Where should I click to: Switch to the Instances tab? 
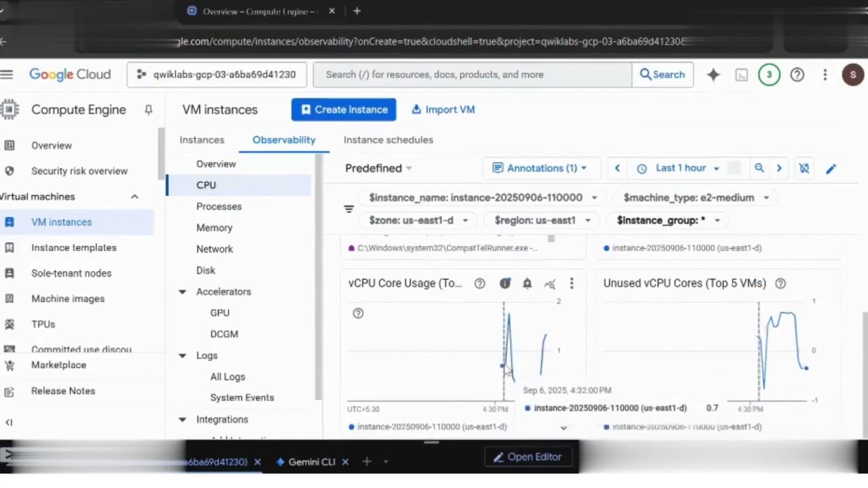[x=202, y=140]
